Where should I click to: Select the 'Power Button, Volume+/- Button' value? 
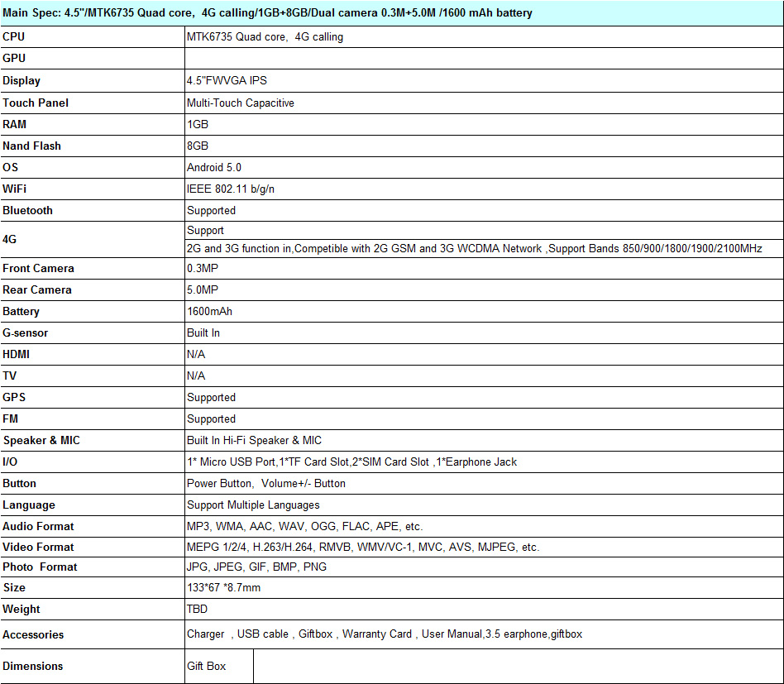tap(484, 484)
